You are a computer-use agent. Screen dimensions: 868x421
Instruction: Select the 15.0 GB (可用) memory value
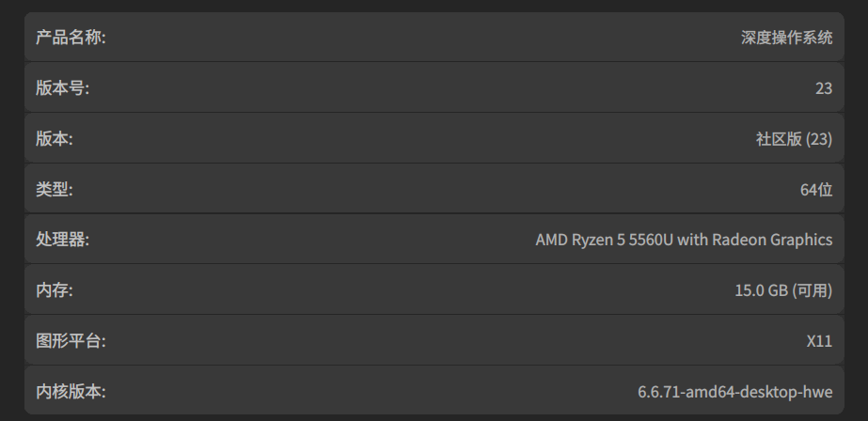[x=783, y=290]
